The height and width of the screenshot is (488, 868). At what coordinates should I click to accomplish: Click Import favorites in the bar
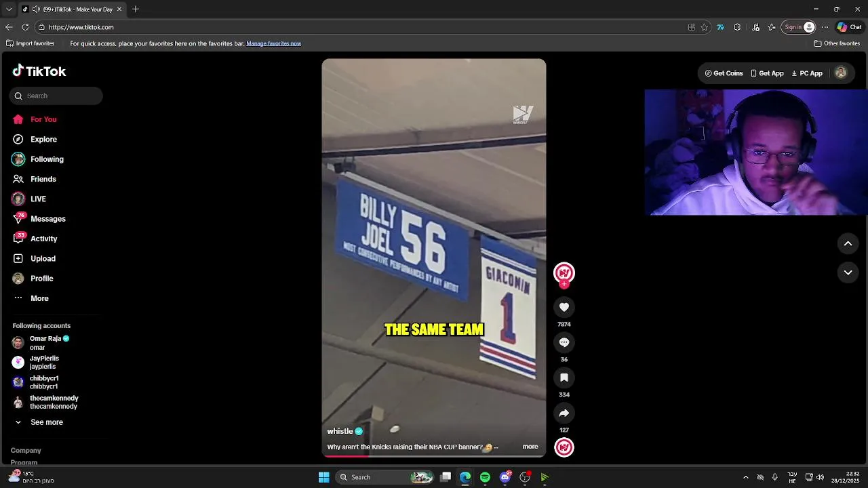pos(30,43)
